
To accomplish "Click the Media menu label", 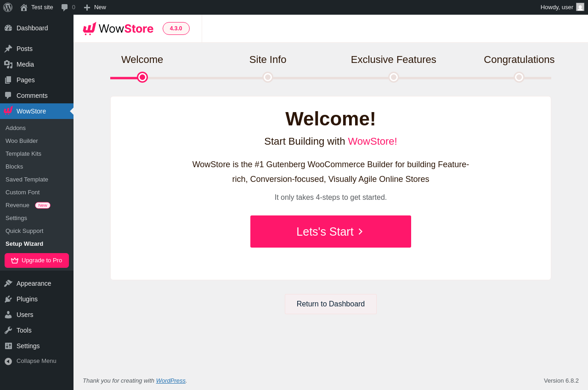I will point(25,64).
